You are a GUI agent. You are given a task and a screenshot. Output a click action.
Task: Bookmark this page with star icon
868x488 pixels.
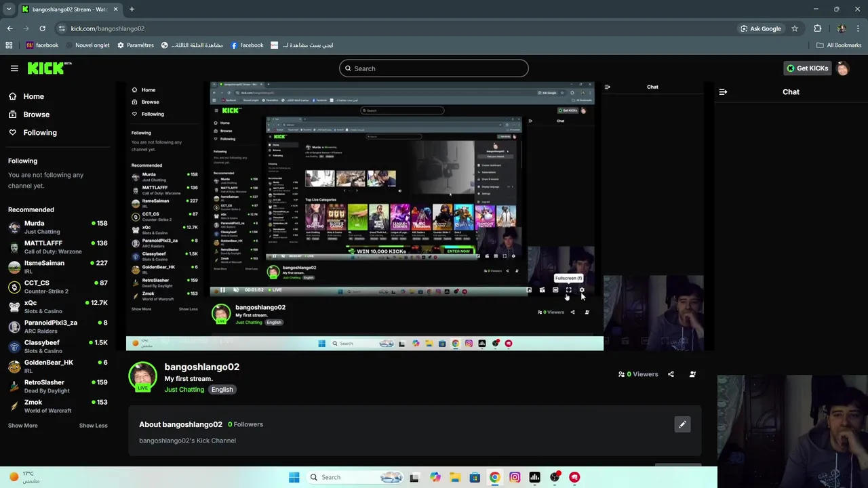pyautogui.click(x=795, y=28)
